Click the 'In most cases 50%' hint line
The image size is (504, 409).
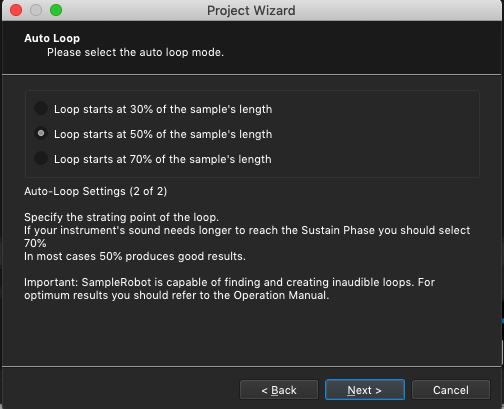135,256
